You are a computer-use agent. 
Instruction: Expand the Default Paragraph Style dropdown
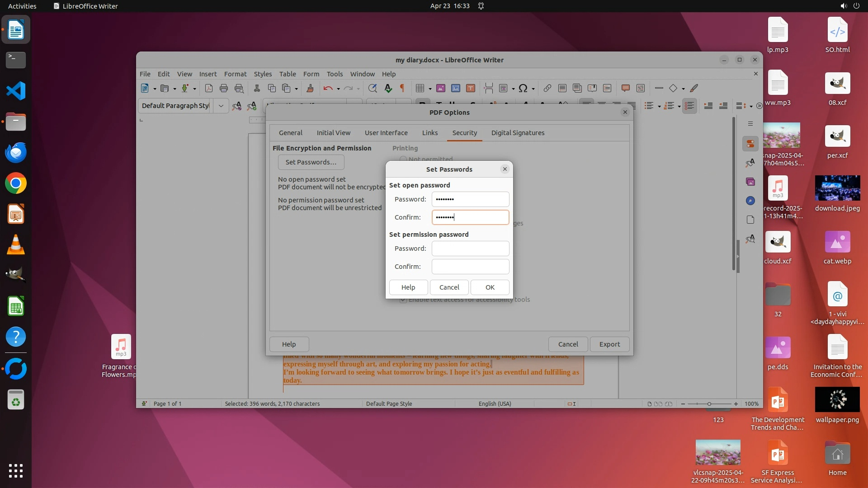click(221, 106)
